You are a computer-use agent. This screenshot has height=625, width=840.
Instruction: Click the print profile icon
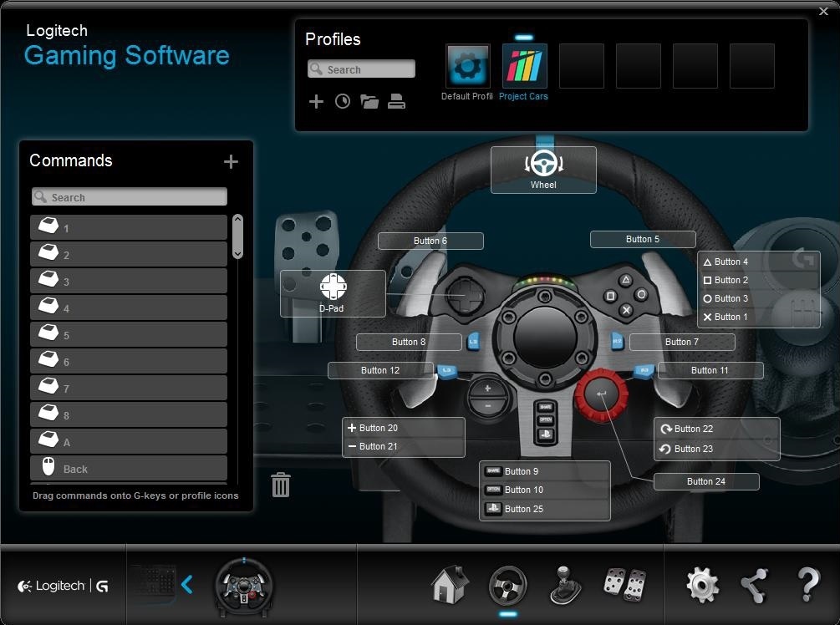(x=397, y=102)
